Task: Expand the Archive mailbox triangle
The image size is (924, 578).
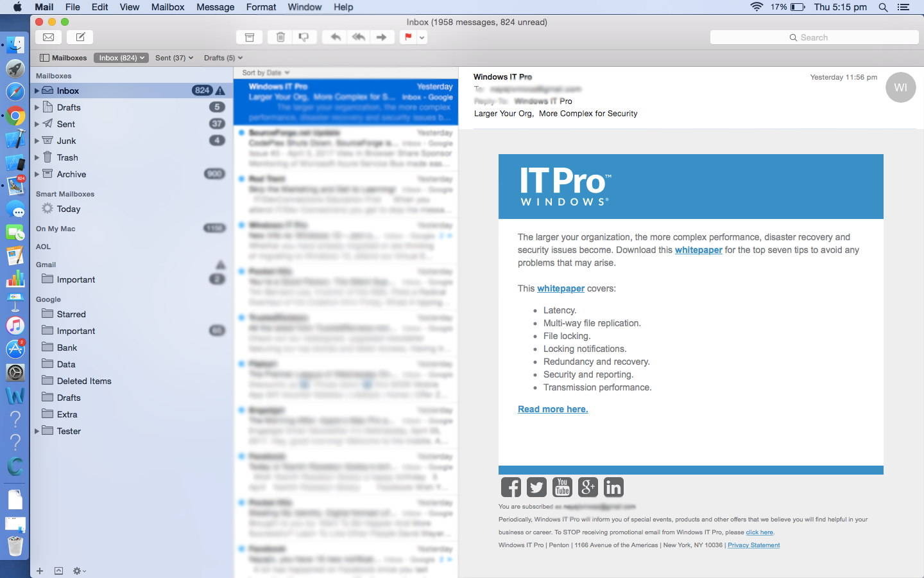Action: point(37,174)
